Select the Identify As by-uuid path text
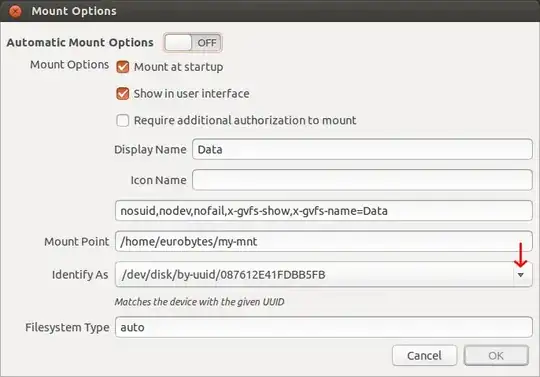The height and width of the screenshot is (377, 540). pos(224,275)
